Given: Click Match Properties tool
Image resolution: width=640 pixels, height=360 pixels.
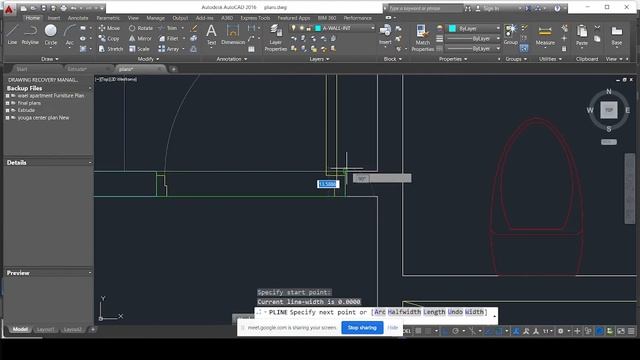Looking at the screenshot, I should coord(422,38).
